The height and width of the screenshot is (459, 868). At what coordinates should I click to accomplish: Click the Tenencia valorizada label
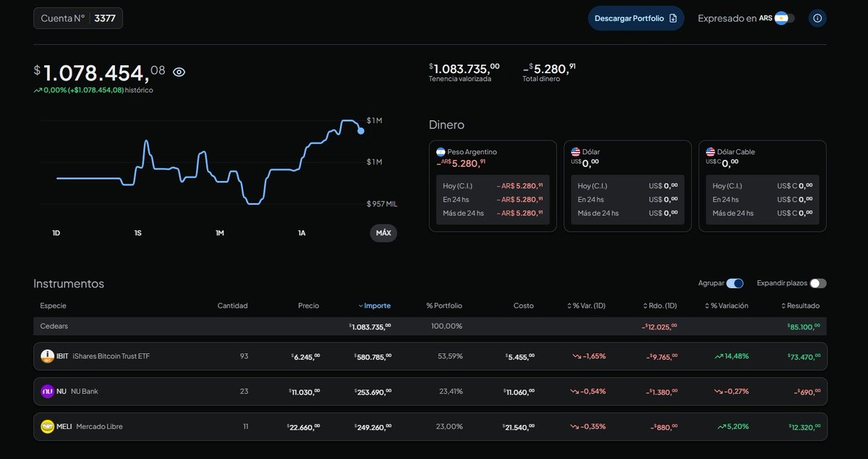460,79
